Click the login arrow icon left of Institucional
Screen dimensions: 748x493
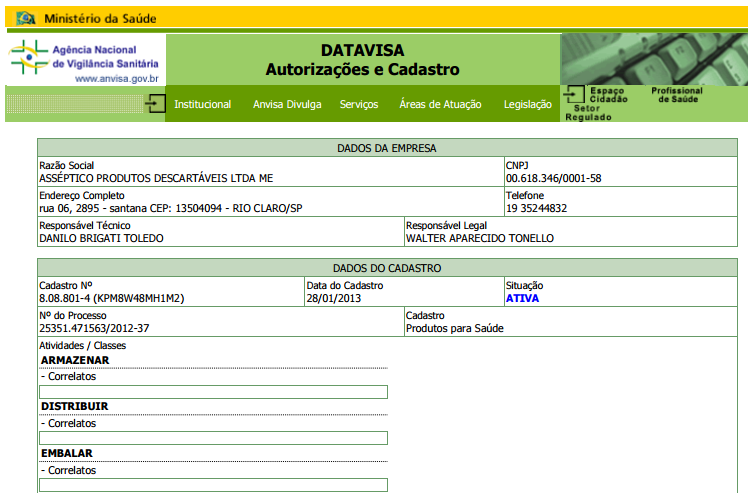point(155,104)
